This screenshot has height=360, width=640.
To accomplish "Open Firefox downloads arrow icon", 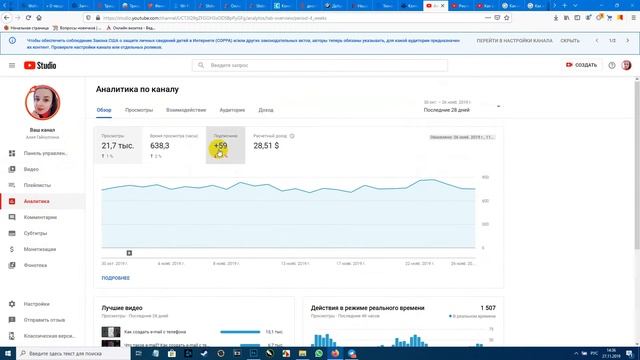I will [x=556, y=18].
